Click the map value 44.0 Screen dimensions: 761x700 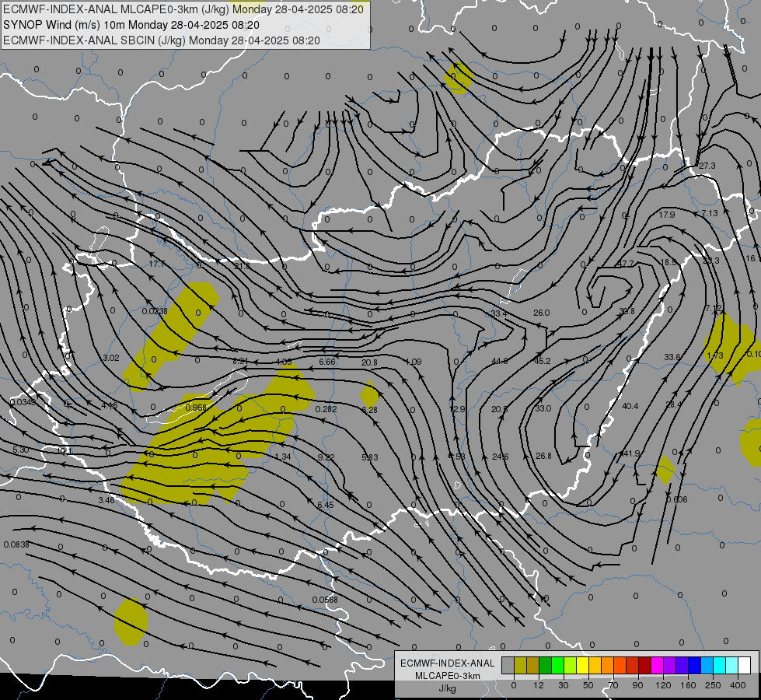click(x=499, y=361)
